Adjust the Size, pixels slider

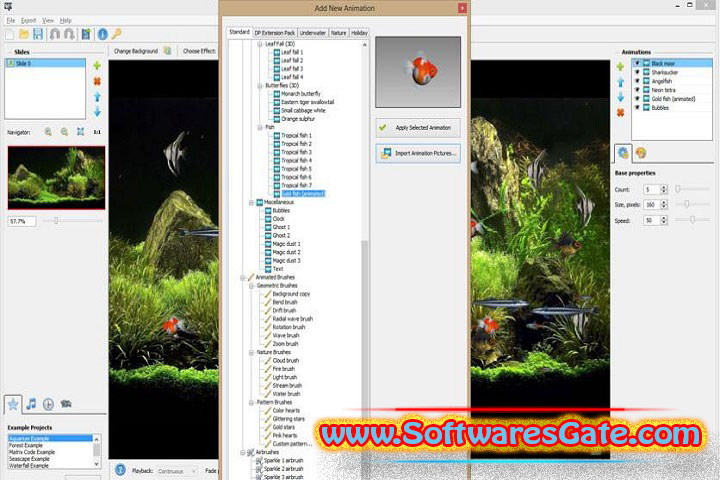(x=692, y=204)
